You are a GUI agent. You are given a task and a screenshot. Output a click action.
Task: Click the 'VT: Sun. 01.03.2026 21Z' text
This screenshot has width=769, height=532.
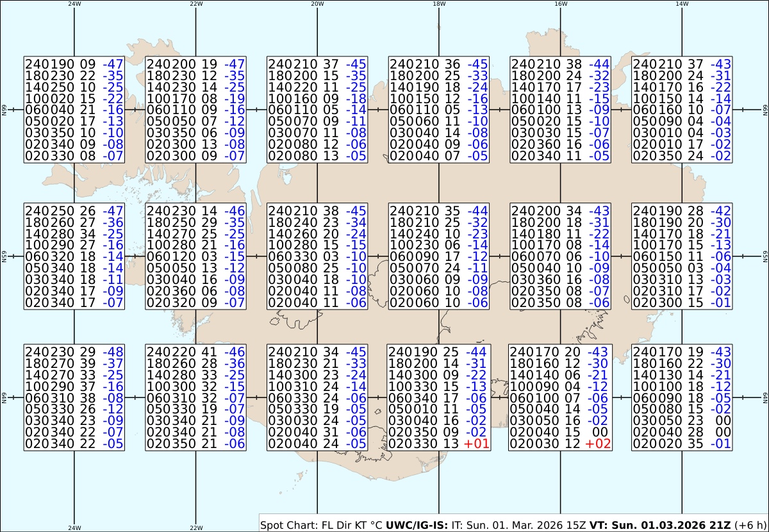[659, 524]
